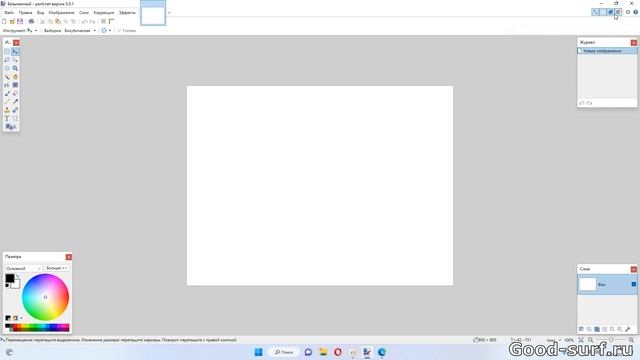Select the Ellipse Select tool

[7, 69]
